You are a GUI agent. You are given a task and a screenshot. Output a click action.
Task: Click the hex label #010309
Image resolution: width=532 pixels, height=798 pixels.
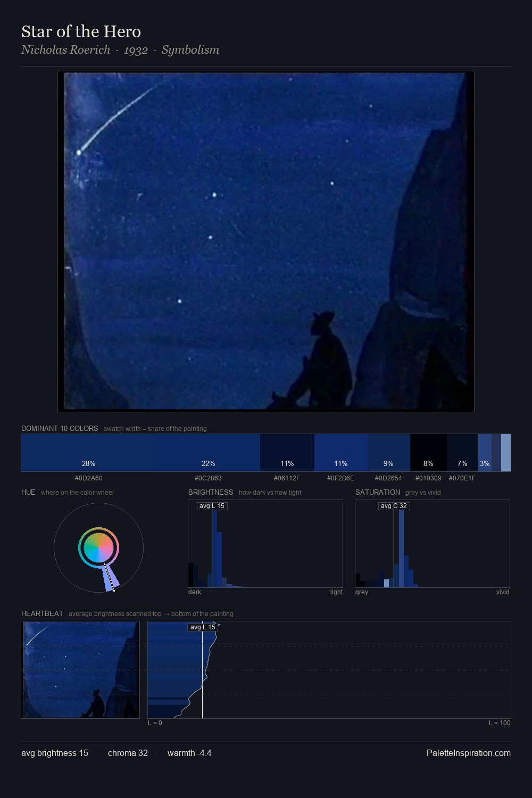point(428,478)
